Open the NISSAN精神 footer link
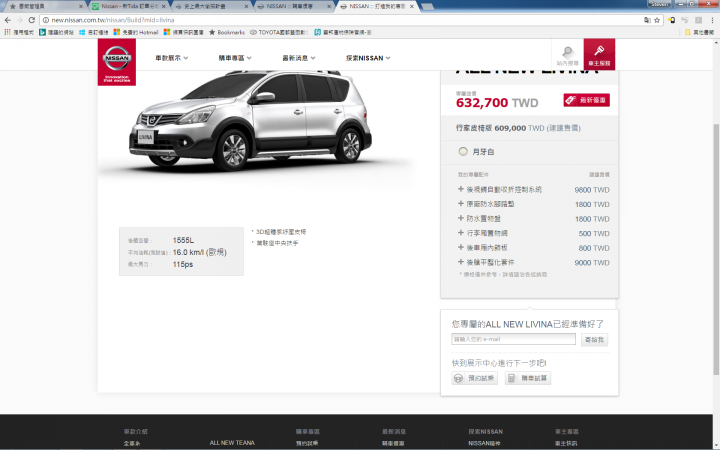The width and height of the screenshot is (720, 450). click(x=484, y=443)
